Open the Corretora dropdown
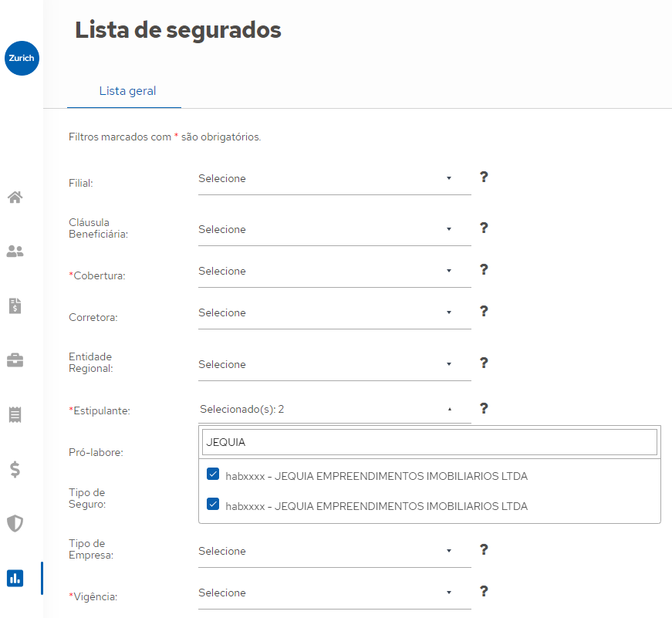Viewport: 672px width, 618px height. [334, 312]
